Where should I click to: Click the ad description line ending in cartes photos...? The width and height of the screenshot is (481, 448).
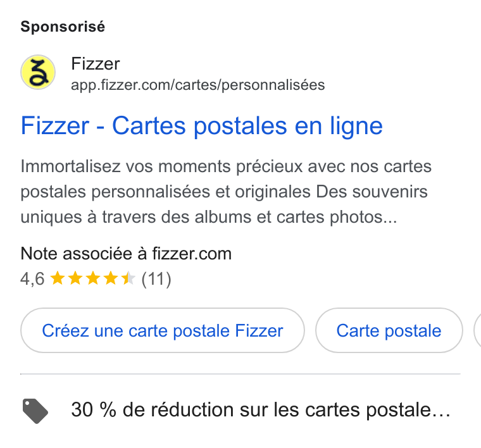(x=209, y=217)
